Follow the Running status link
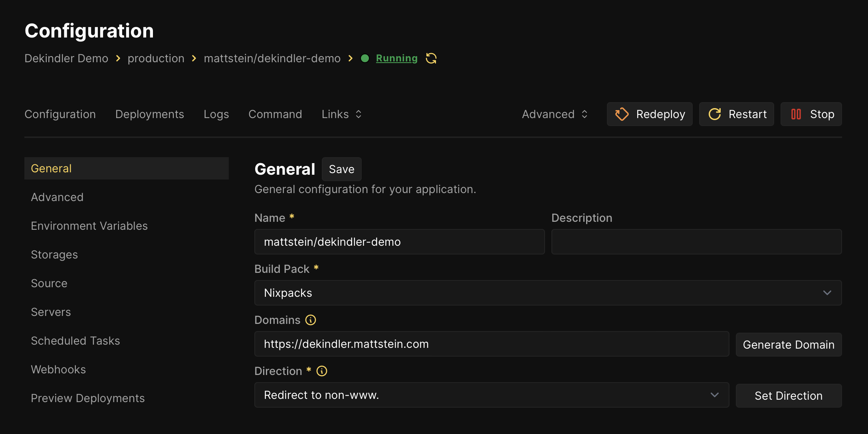The image size is (868, 434). click(396, 58)
